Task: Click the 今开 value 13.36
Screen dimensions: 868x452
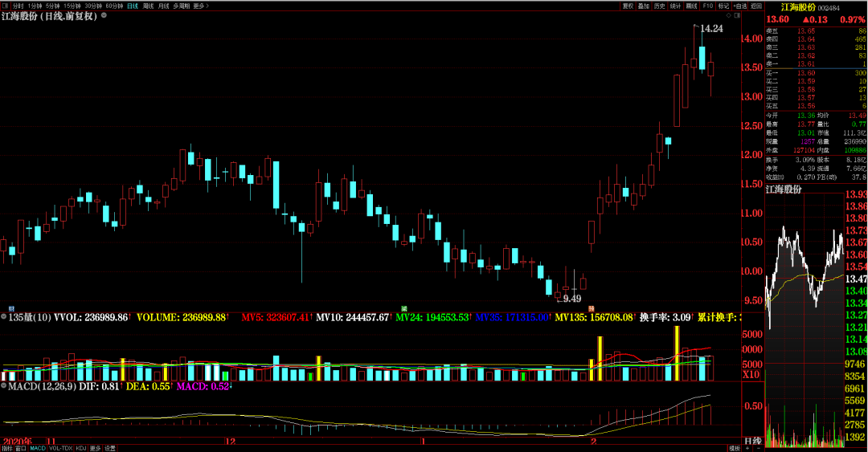Action: coord(806,116)
